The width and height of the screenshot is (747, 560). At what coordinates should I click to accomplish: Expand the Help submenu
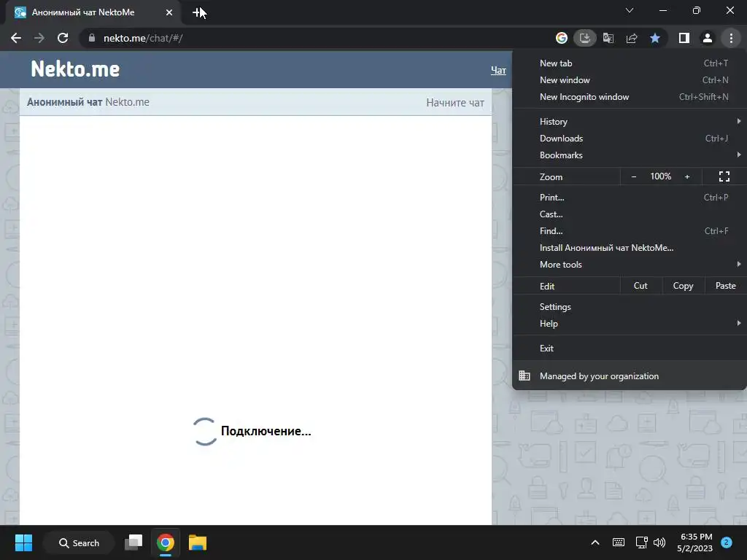630,323
